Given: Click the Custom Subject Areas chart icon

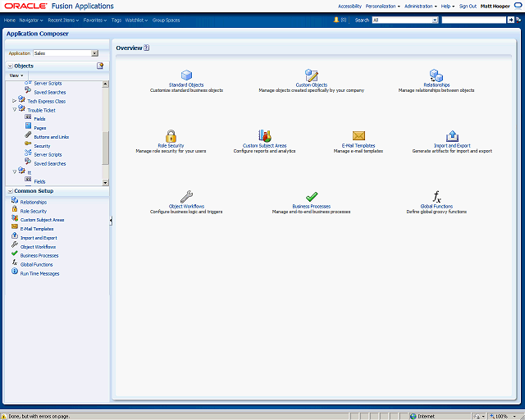Looking at the screenshot, I should click(x=264, y=135).
